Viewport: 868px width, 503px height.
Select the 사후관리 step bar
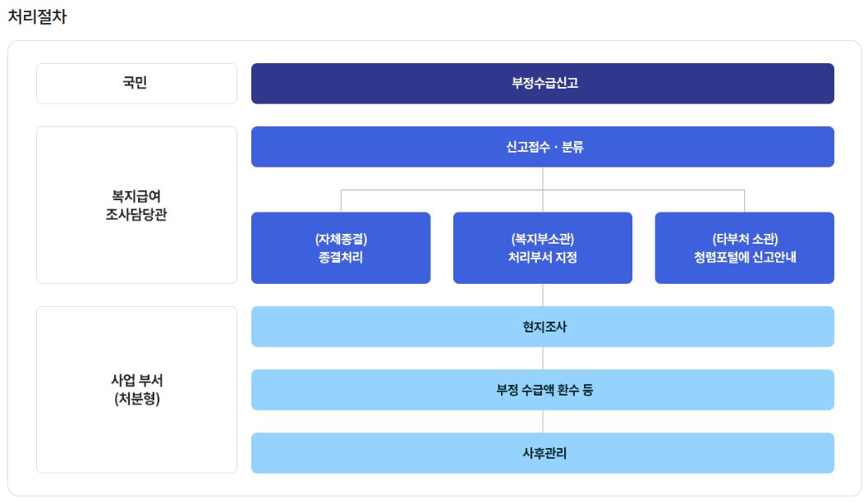tap(543, 453)
